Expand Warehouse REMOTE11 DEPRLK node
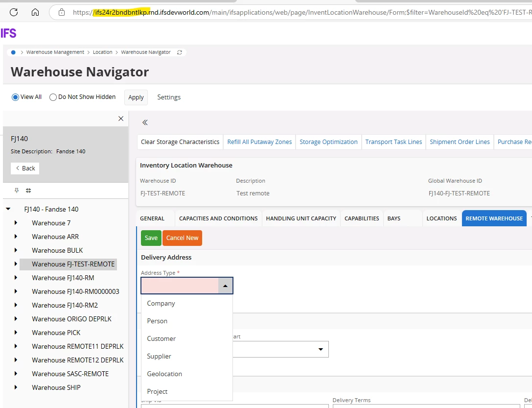 (x=16, y=346)
